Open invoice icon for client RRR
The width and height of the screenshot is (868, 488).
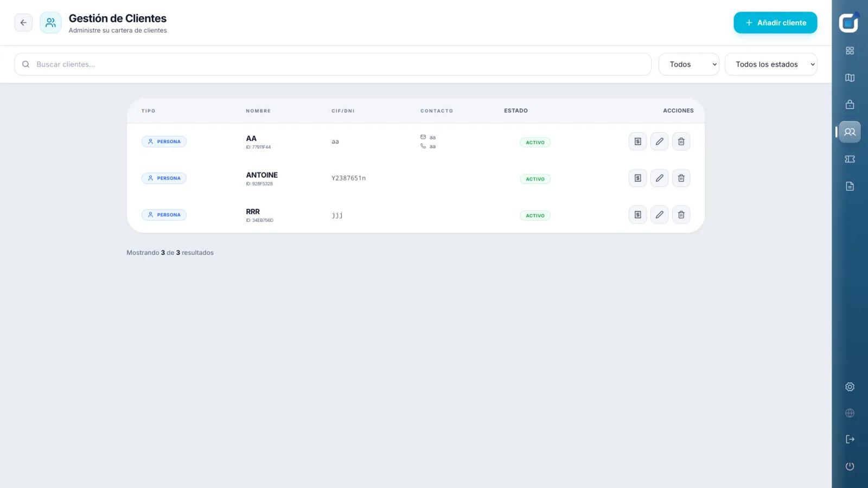coord(638,215)
